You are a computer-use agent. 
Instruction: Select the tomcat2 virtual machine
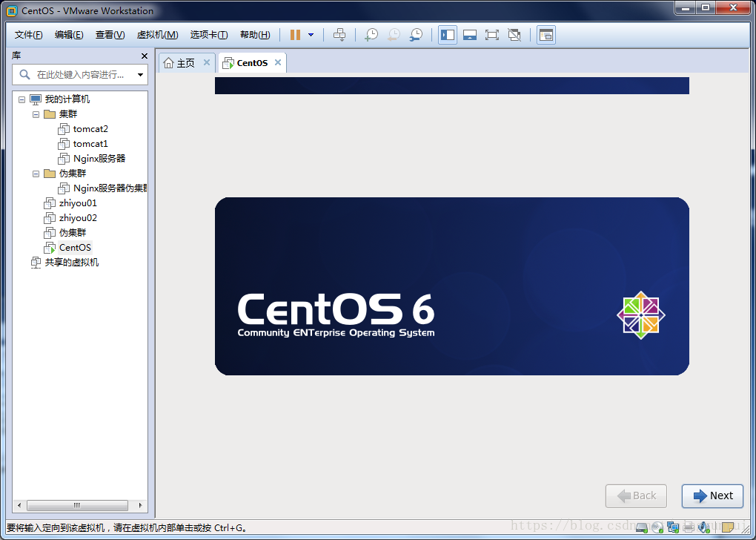[90, 129]
